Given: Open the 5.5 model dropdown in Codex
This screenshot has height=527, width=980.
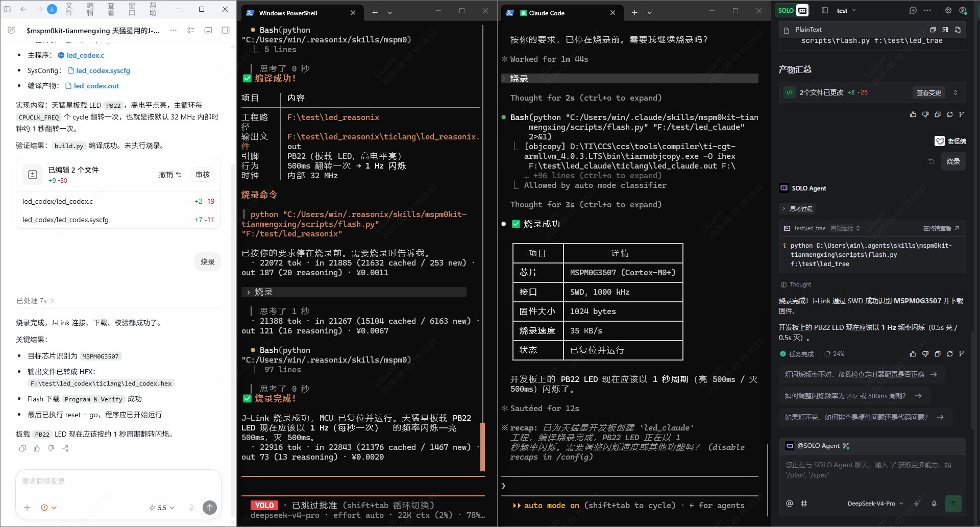Looking at the screenshot, I should click(x=162, y=508).
